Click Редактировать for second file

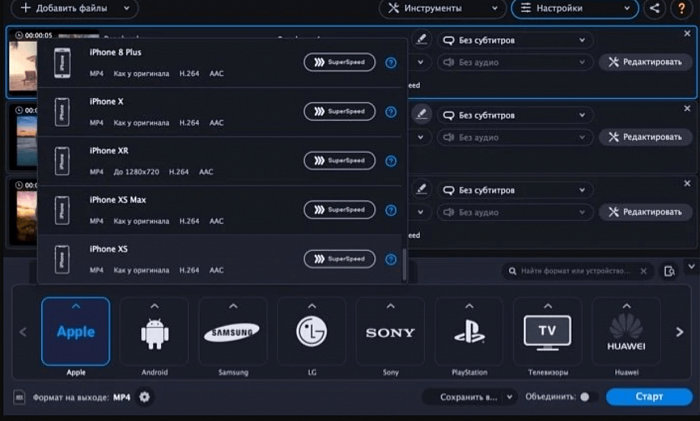tap(646, 137)
